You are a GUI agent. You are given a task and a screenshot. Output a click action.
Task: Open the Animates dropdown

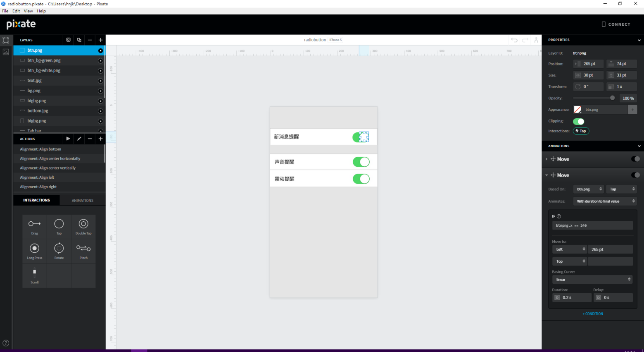tap(605, 201)
